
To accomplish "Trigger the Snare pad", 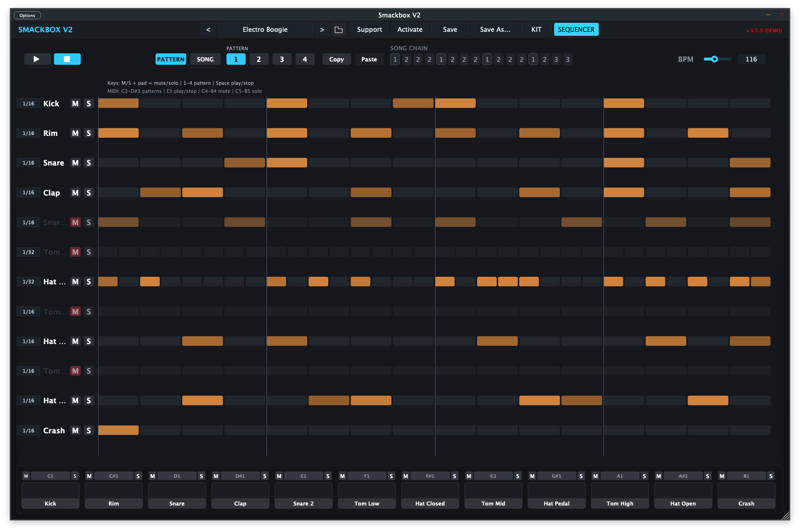I will pyautogui.click(x=177, y=495).
